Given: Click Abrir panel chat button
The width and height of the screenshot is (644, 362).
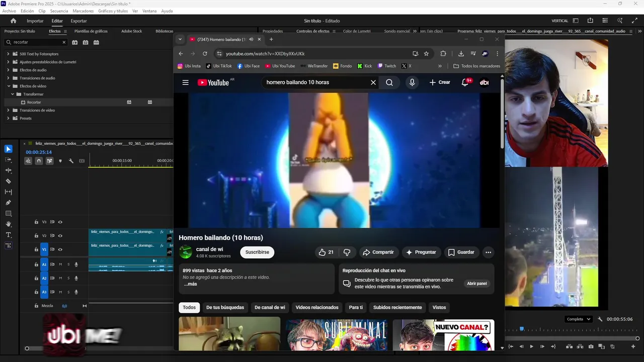Looking at the screenshot, I should click(477, 284).
